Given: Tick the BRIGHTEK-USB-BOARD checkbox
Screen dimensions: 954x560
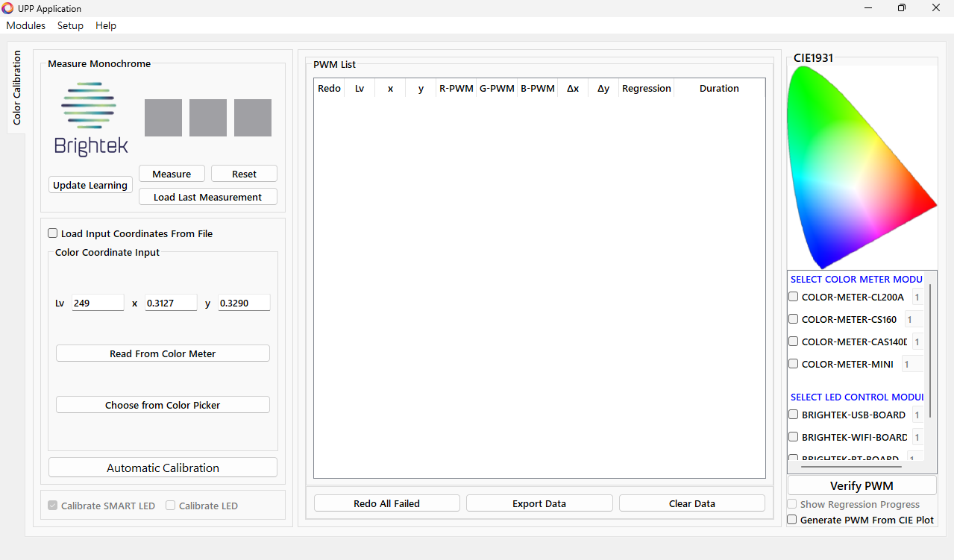Looking at the screenshot, I should point(794,415).
